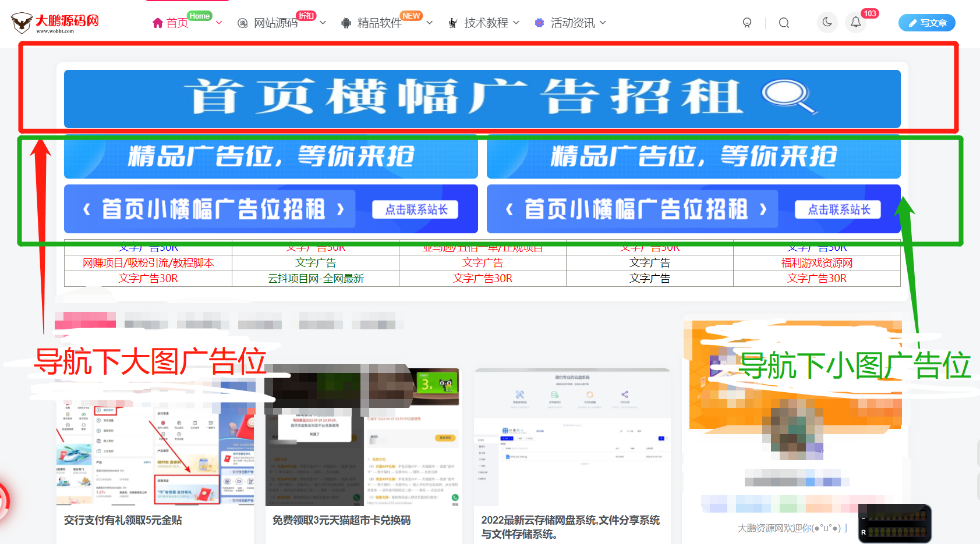Open the 福利游戏资源网 text link
The height and width of the screenshot is (544, 980).
tap(816, 263)
